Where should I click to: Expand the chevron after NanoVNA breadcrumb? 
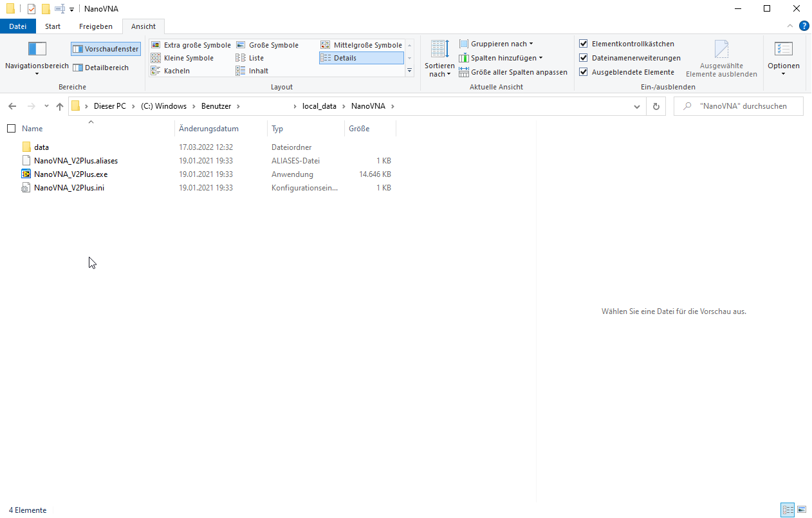tap(392, 106)
